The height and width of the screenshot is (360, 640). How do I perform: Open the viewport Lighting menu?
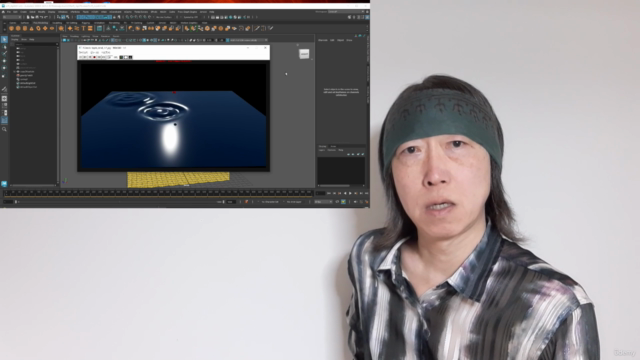[85, 36]
